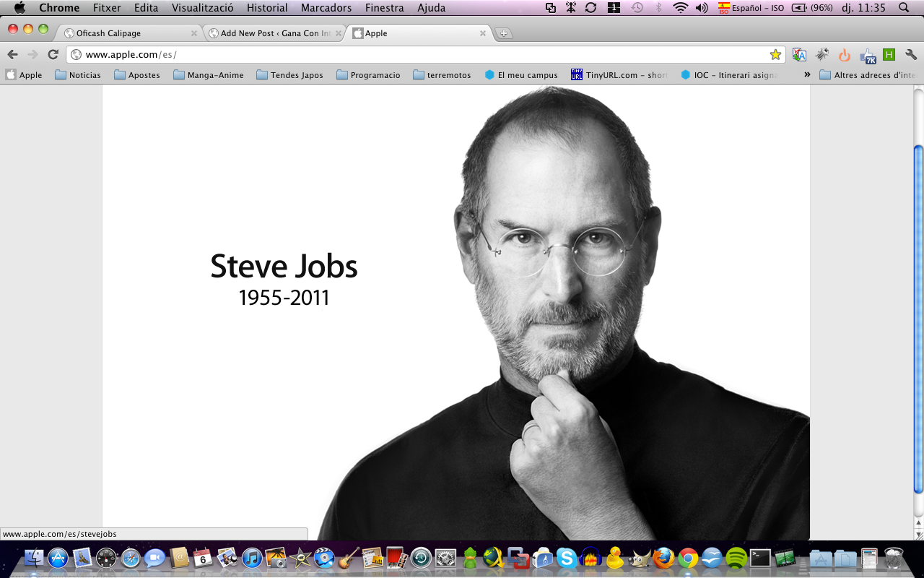
Task: Click the orange power extension icon
Action: click(845, 54)
